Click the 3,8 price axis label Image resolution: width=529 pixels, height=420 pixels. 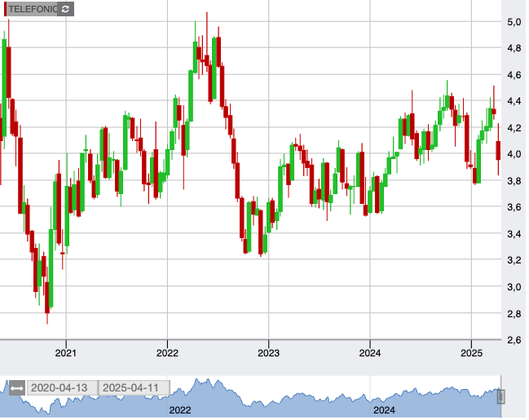[514, 181]
